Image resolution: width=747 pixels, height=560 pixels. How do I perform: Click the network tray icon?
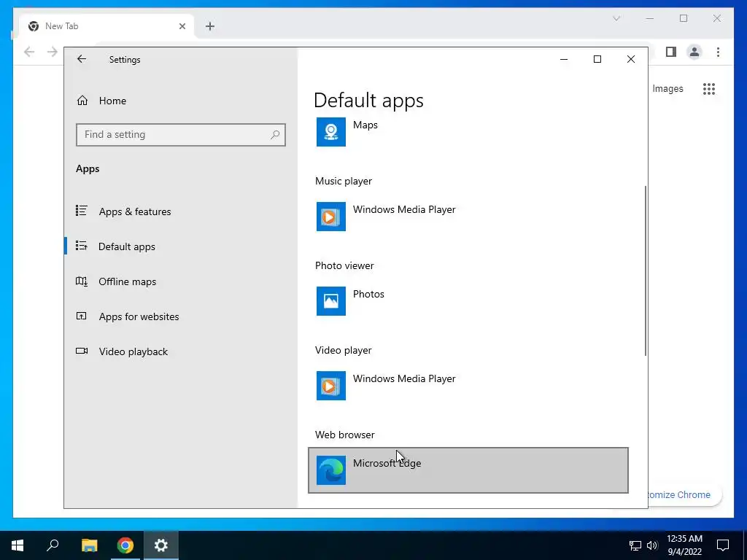[x=635, y=545]
